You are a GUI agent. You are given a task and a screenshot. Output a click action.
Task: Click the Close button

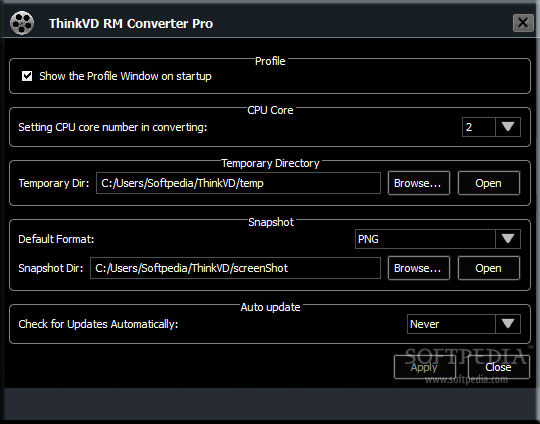[x=499, y=367]
